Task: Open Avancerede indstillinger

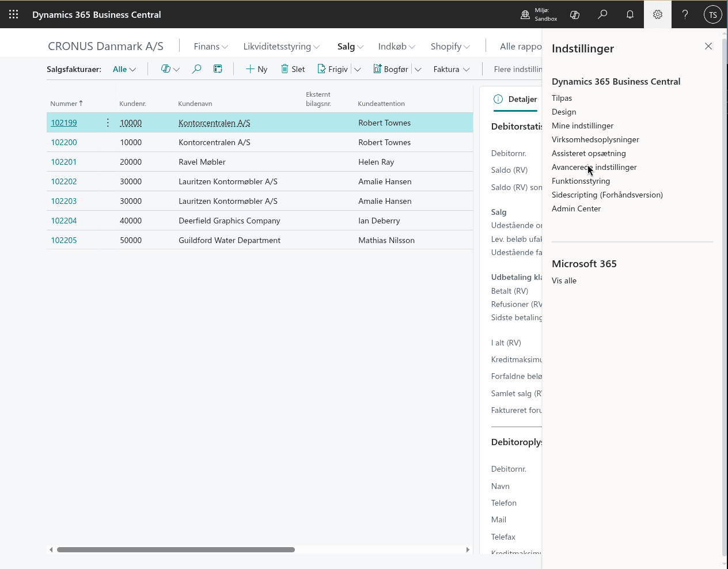Action: tap(594, 167)
